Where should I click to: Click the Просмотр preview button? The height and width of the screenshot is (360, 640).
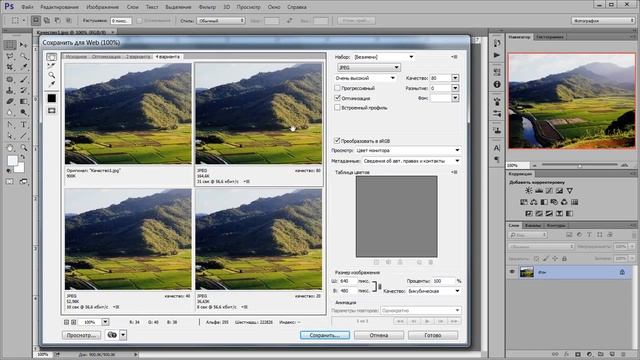82,335
